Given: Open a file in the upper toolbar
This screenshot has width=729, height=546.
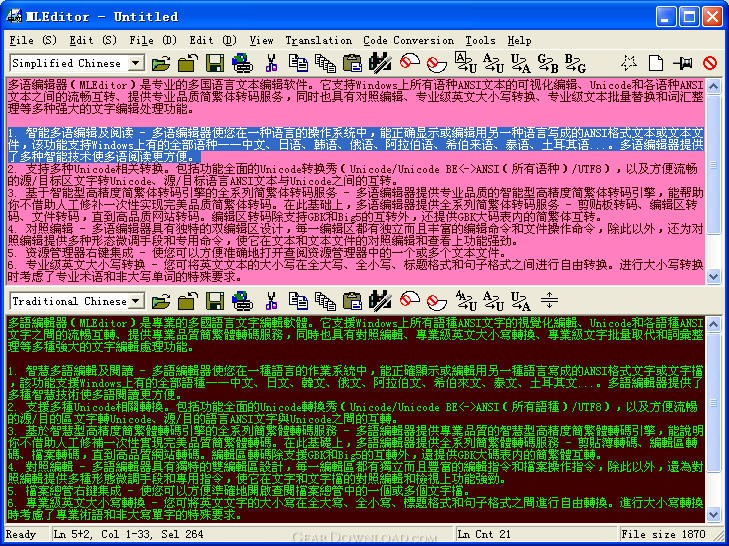Looking at the screenshot, I should click(161, 63).
